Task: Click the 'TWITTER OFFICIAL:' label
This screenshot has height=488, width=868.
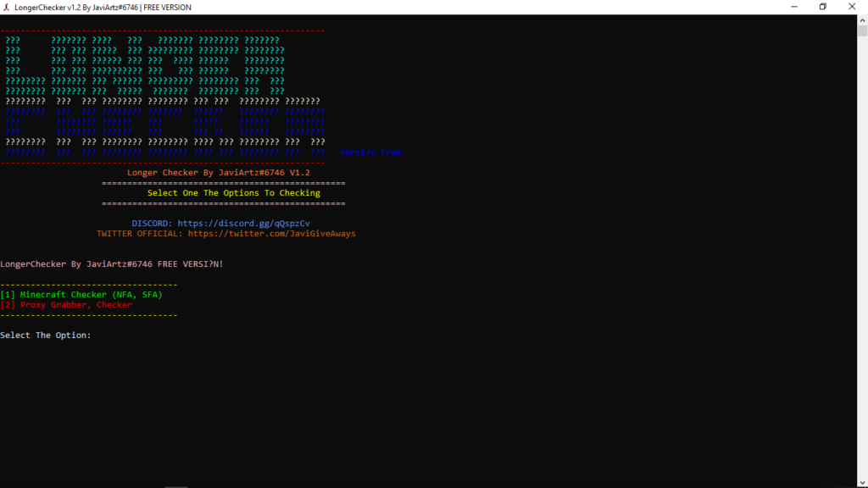Action: [x=139, y=234]
